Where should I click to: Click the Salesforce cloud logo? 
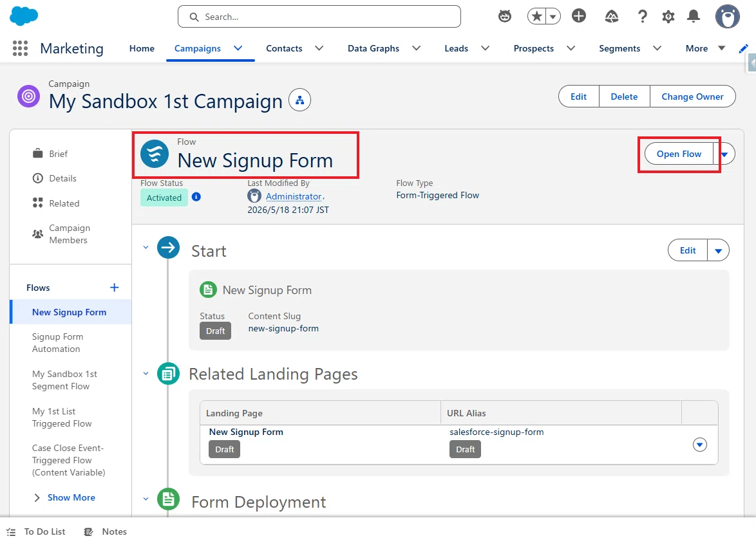click(24, 16)
